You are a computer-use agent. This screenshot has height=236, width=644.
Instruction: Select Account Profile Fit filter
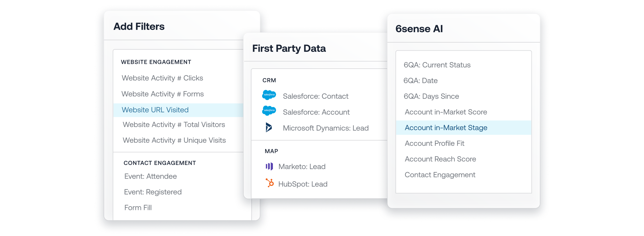[x=434, y=143]
